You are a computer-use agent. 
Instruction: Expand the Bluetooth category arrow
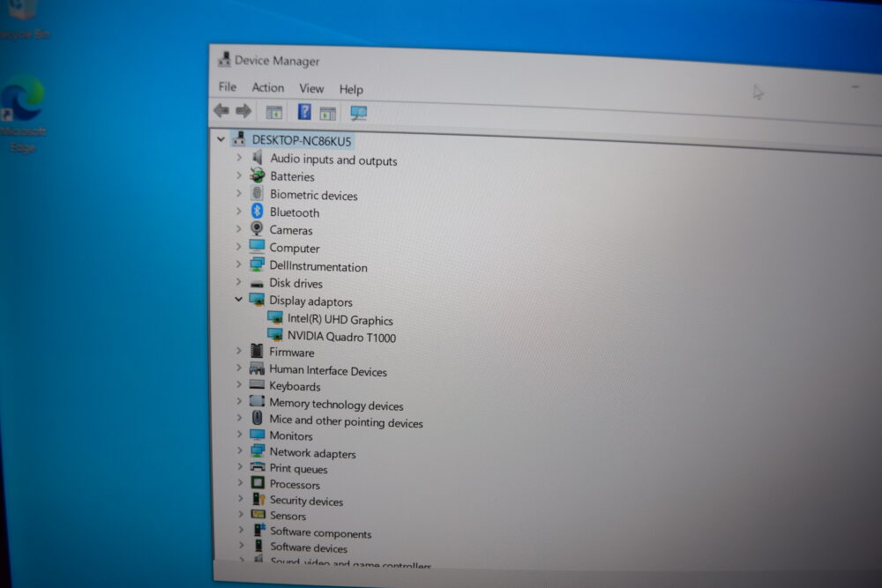point(238,211)
